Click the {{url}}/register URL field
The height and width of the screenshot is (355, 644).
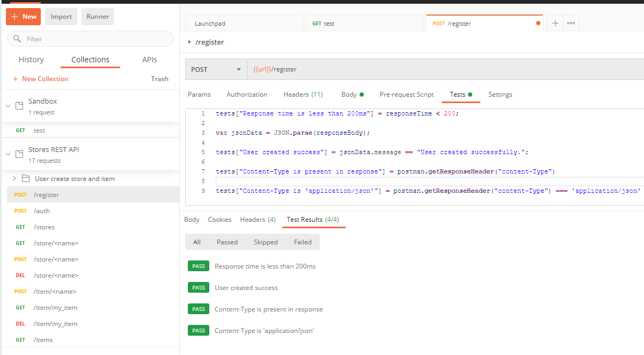click(x=445, y=69)
